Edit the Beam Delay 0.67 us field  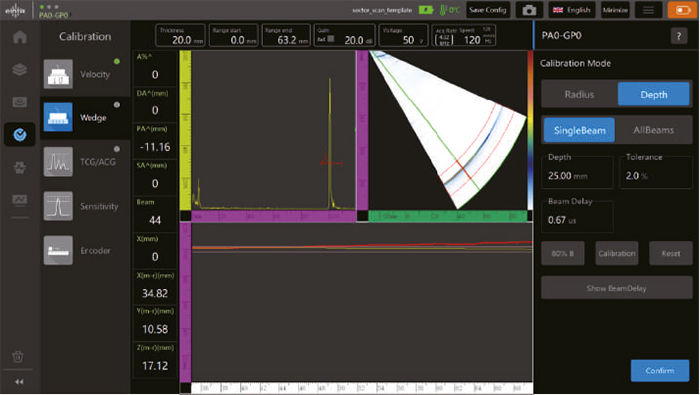tap(577, 216)
